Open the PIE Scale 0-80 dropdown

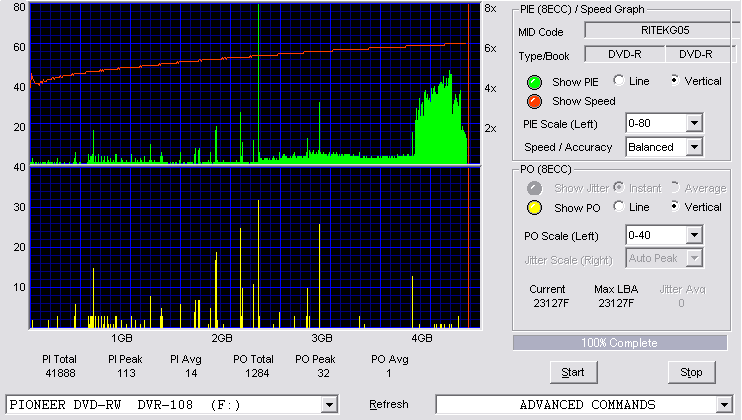click(694, 123)
